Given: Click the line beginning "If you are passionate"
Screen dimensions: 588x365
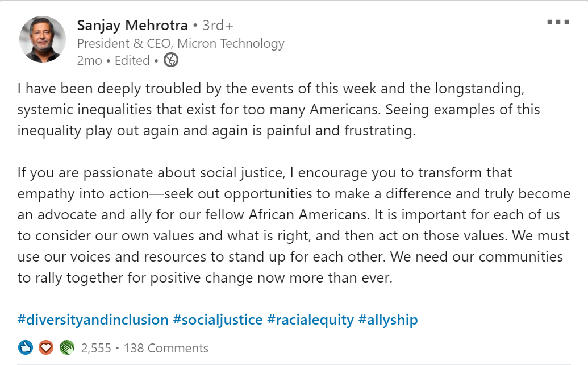Looking at the screenshot, I should coord(265,173).
